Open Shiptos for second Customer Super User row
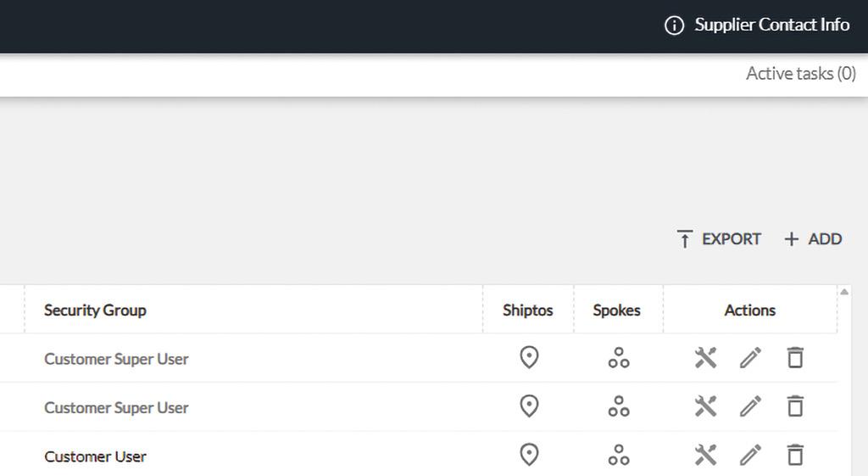 click(x=529, y=407)
